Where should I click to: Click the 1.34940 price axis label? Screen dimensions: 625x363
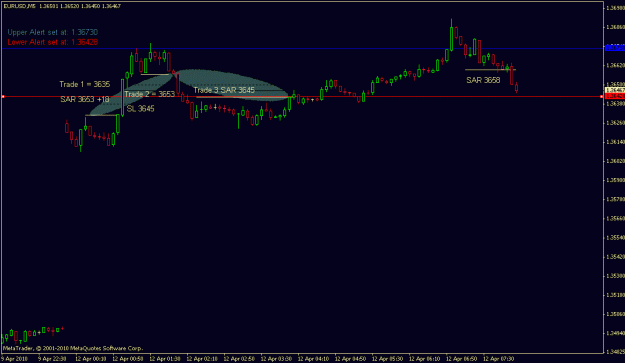(615, 333)
